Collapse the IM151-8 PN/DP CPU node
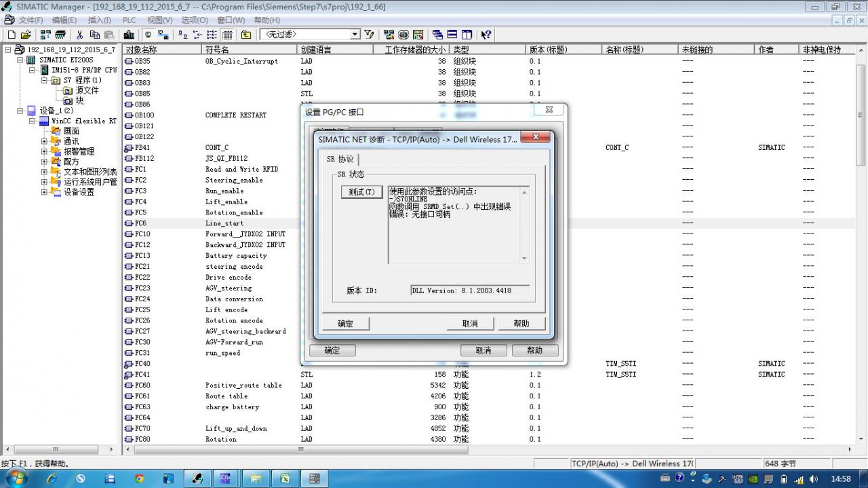868x488 pixels. click(32, 70)
